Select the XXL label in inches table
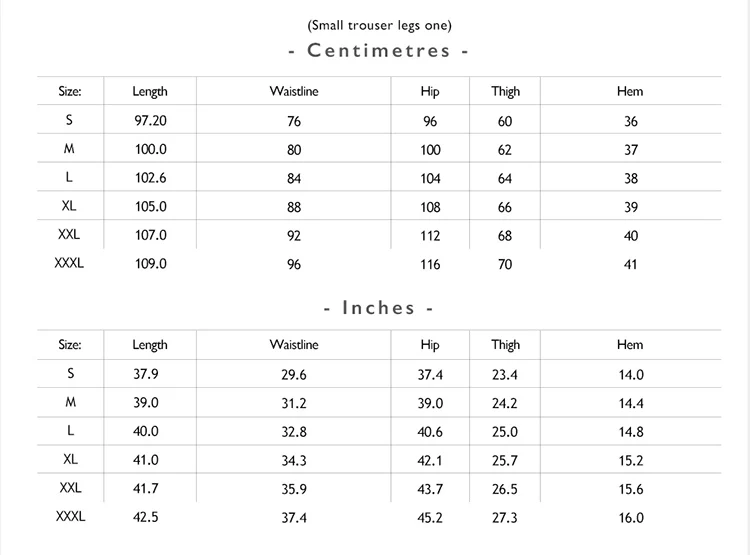750x555 pixels. pyautogui.click(x=70, y=488)
